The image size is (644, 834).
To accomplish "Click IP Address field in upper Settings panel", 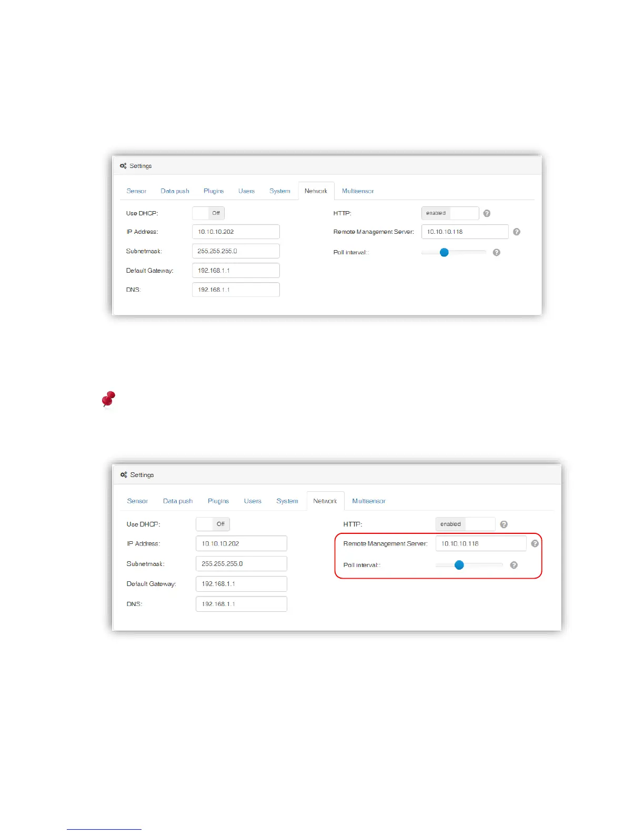I will click(x=236, y=232).
